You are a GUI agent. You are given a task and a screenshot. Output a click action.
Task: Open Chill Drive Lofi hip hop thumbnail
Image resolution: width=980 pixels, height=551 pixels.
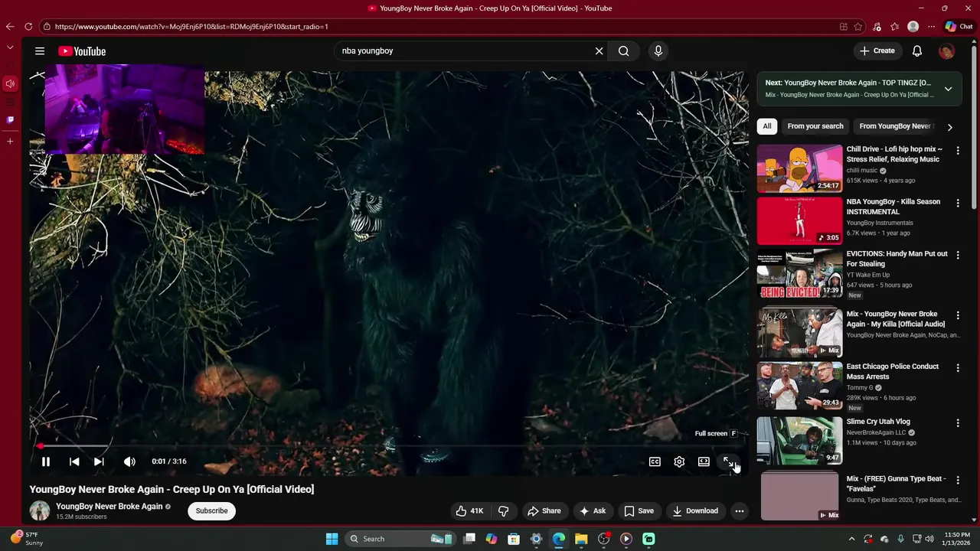pyautogui.click(x=799, y=168)
